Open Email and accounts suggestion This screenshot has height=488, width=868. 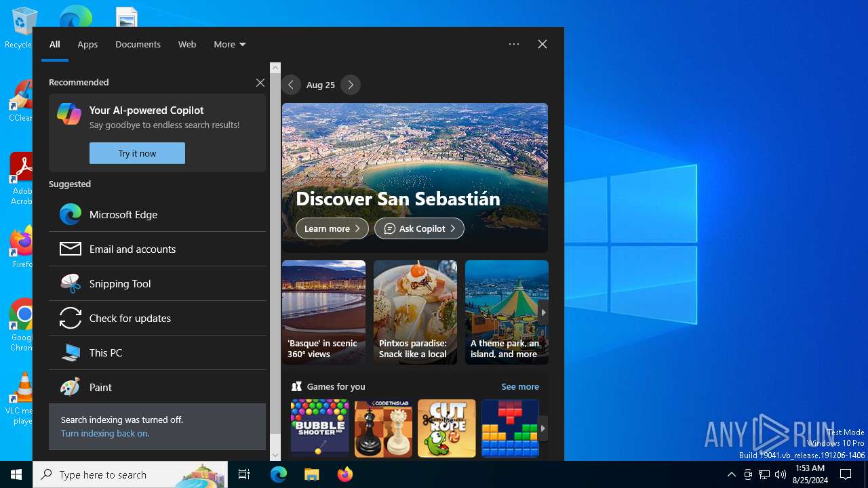(x=157, y=249)
